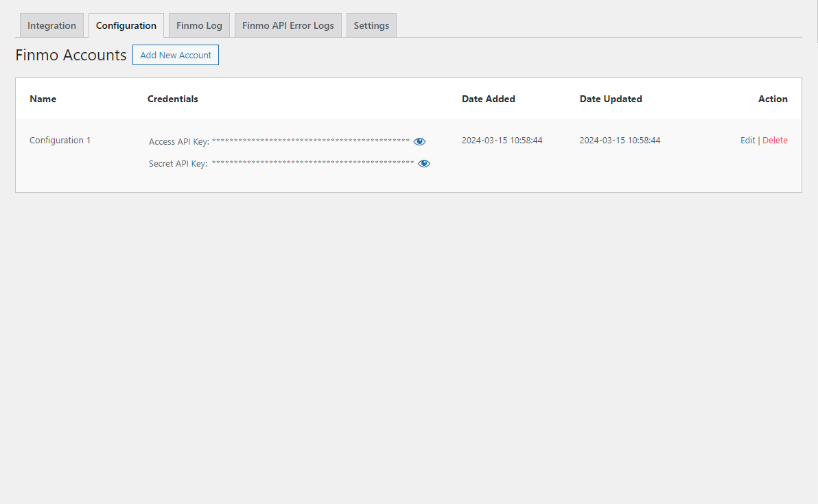Switch to the Integration tab
The width and height of the screenshot is (818, 504).
tap(51, 25)
